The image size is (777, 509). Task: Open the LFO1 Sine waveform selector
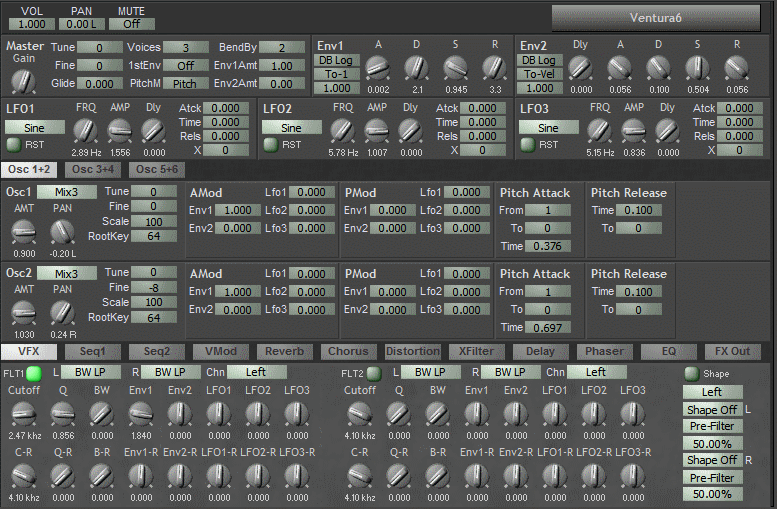(x=35, y=128)
